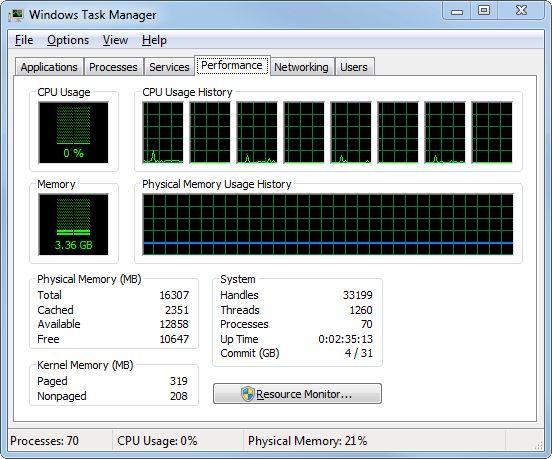Click the last CPU core history graph

[492, 132]
